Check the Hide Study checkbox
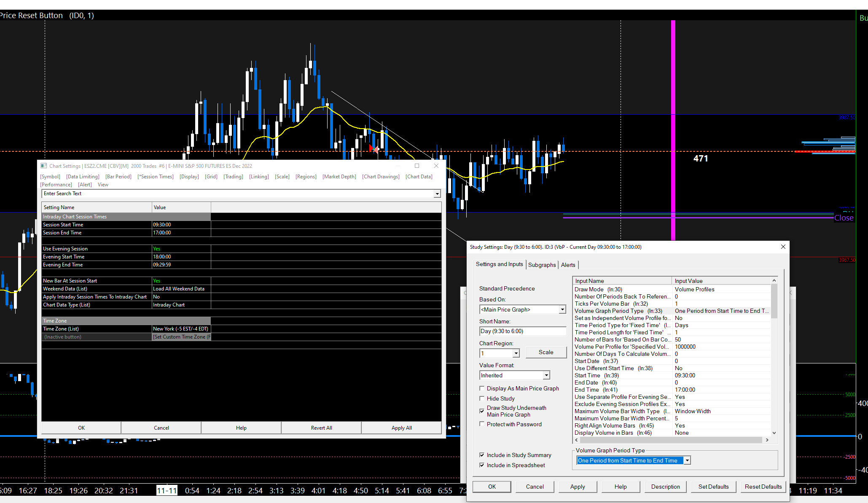868x503 pixels. pos(482,398)
